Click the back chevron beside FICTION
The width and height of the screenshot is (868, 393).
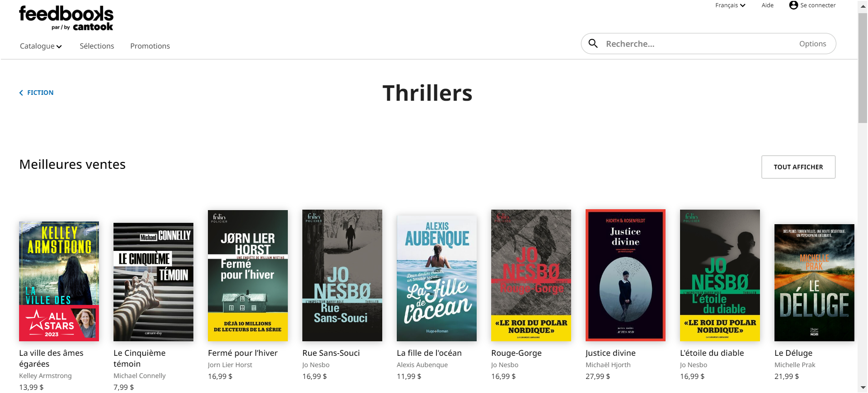[x=21, y=93]
